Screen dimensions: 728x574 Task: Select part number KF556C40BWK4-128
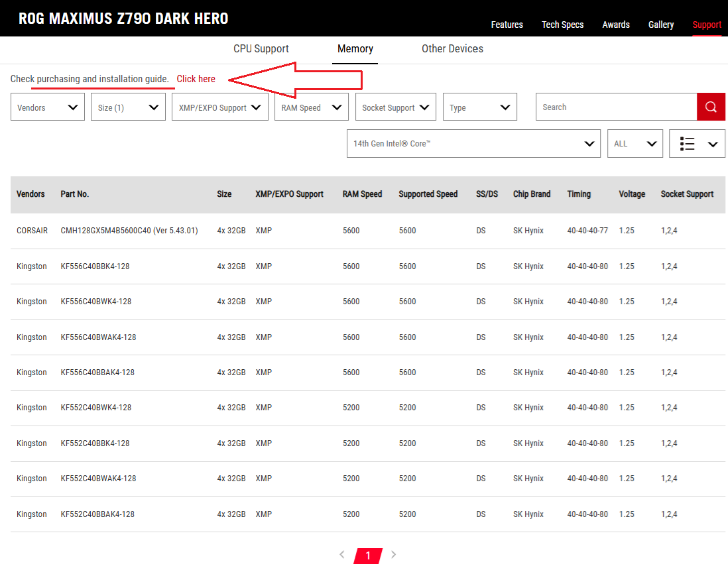[x=96, y=302]
